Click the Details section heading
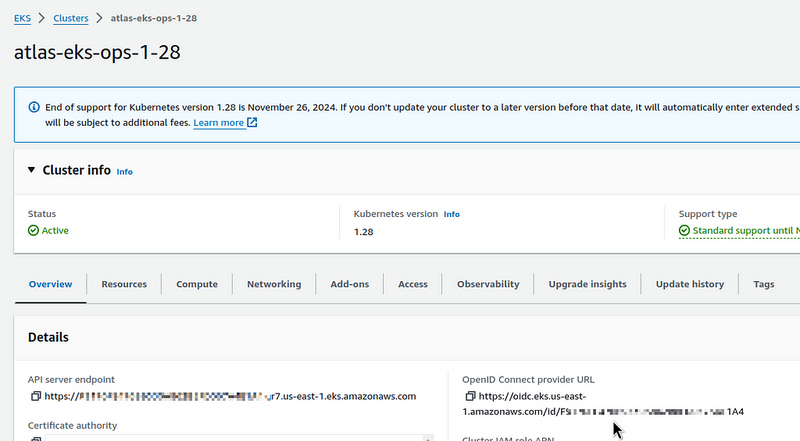Image resolution: width=800 pixels, height=441 pixels. pyautogui.click(x=48, y=337)
